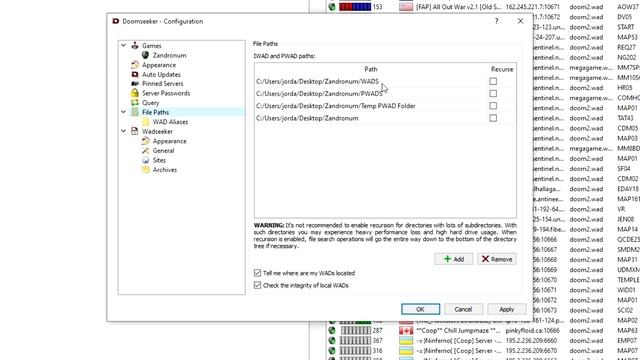
Task: Go to the Query settings page
Action: (x=151, y=103)
